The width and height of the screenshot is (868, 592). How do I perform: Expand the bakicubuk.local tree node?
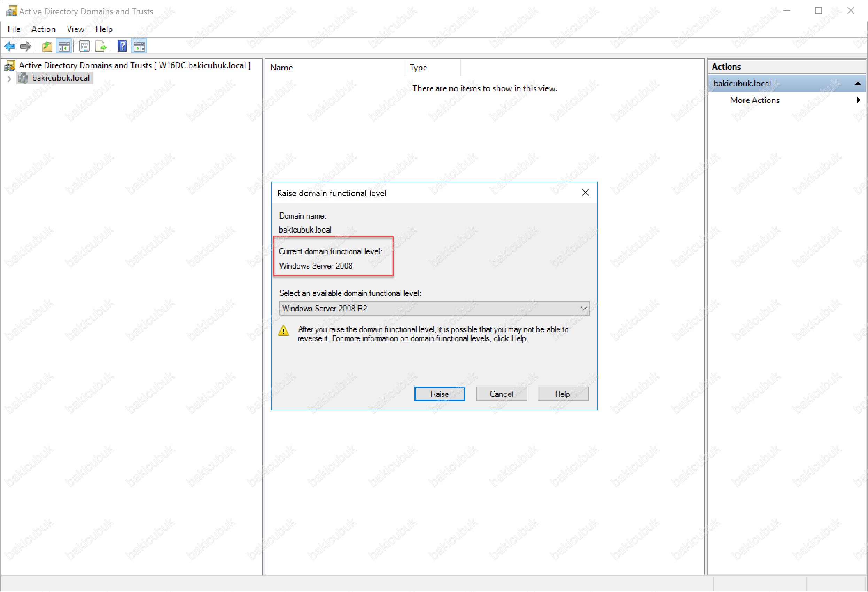coord(10,78)
